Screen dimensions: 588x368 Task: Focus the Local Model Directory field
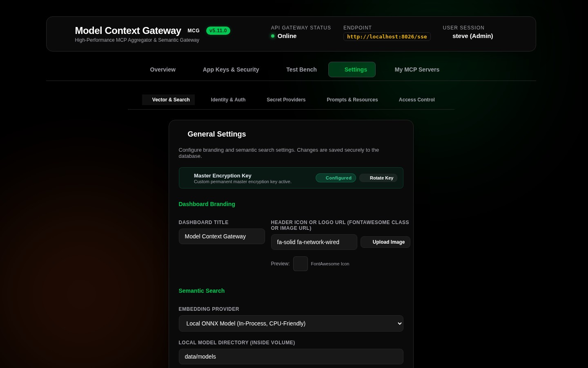pos(291,357)
